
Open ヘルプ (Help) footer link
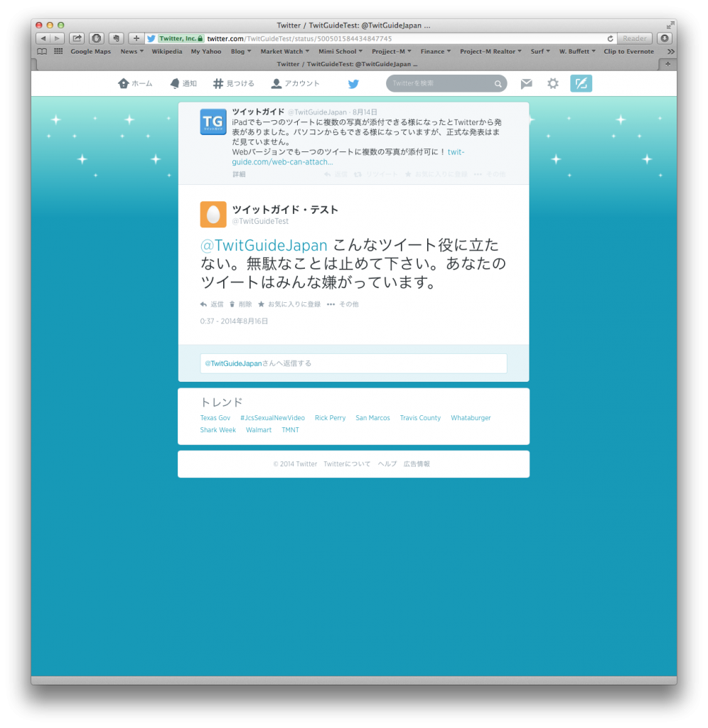387,464
